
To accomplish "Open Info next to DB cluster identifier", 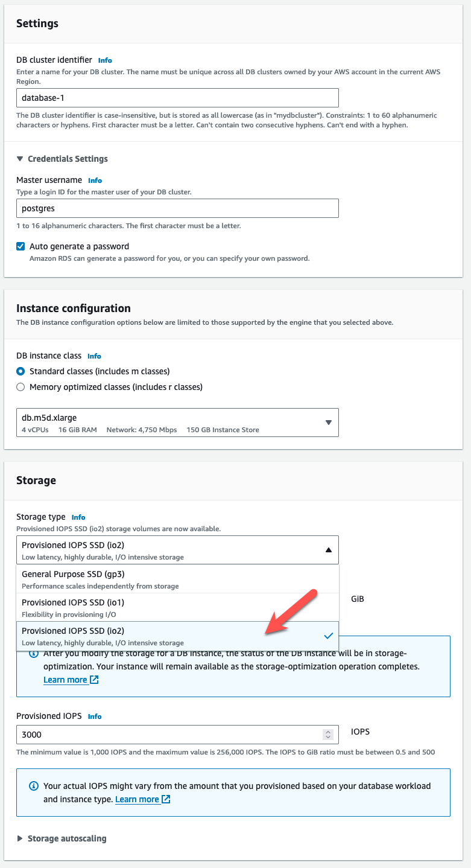I will [x=105, y=60].
